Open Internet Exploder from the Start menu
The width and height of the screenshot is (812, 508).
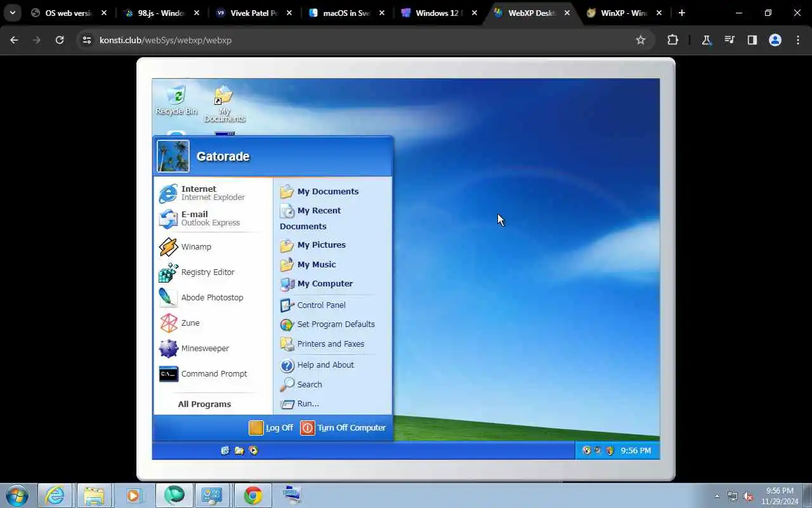pos(213,193)
